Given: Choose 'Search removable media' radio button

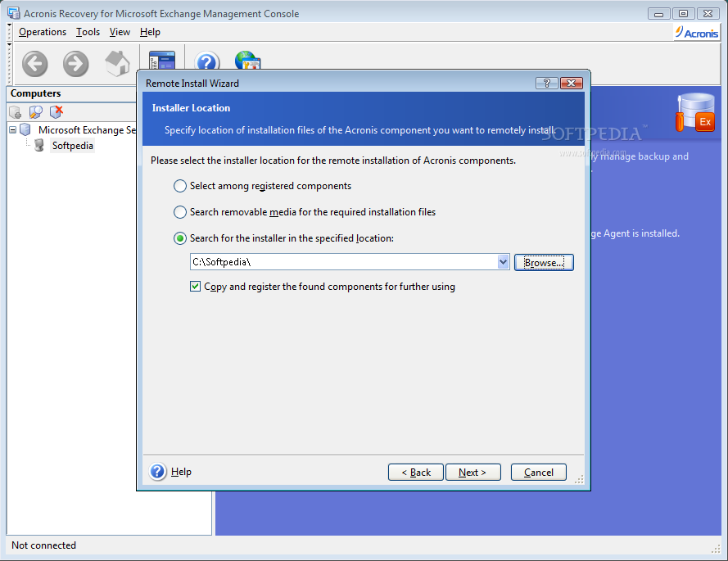Looking at the screenshot, I should (180, 212).
